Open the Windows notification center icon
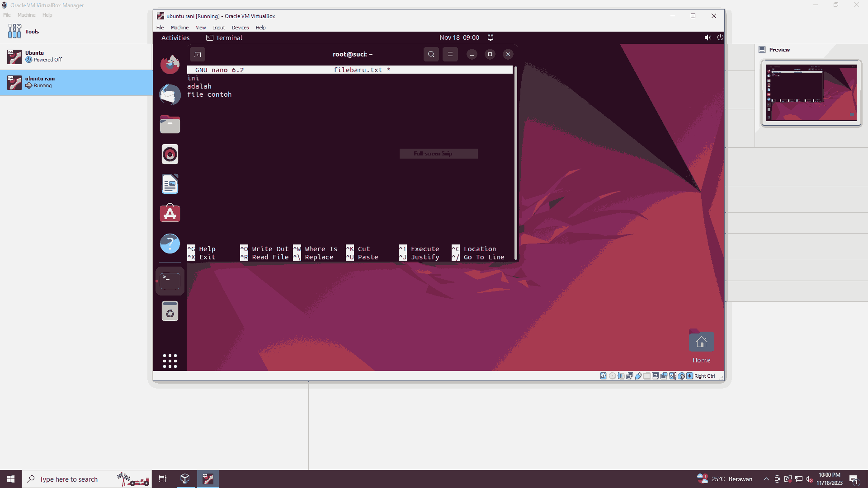The image size is (868, 488). pyautogui.click(x=854, y=479)
